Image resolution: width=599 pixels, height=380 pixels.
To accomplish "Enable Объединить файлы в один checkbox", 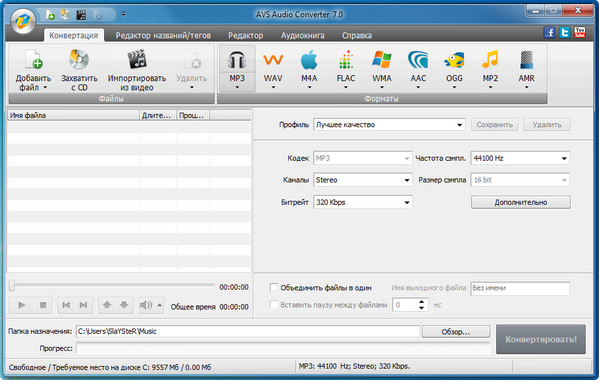I will 274,287.
